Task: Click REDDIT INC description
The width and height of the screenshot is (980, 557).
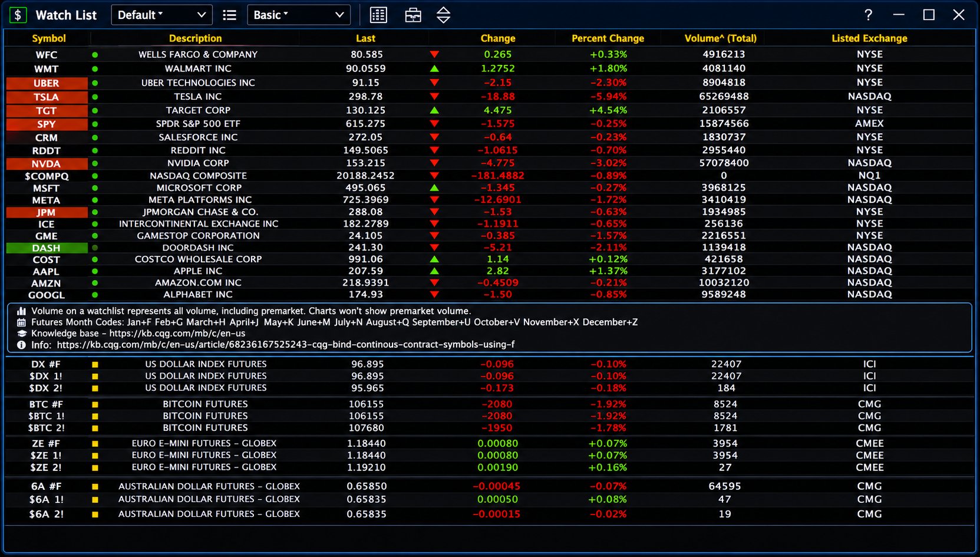Action: (198, 151)
